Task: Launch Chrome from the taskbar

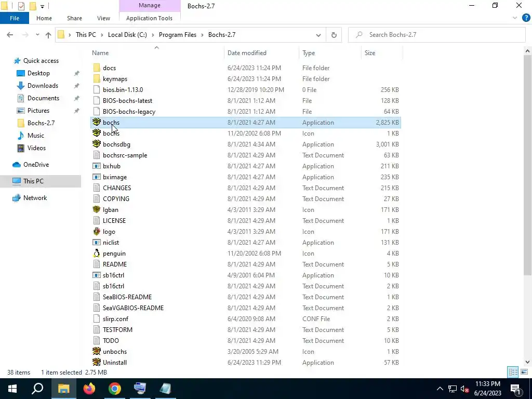Action: click(115, 389)
